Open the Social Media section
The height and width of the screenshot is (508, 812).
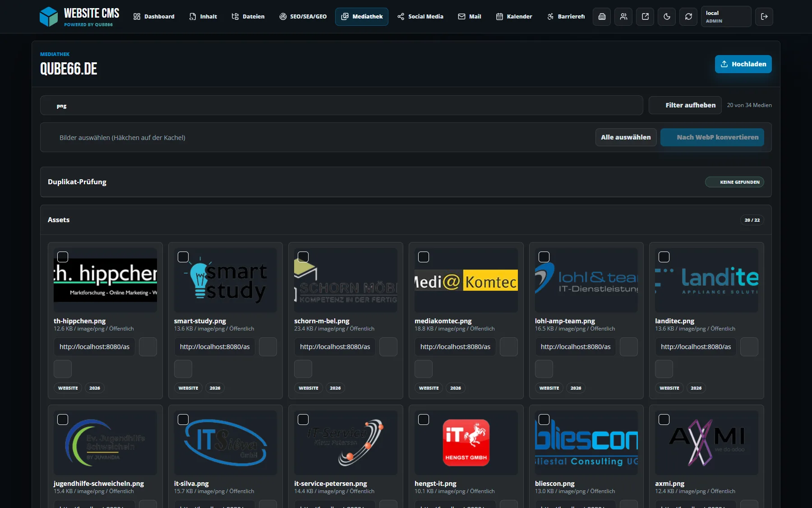420,17
